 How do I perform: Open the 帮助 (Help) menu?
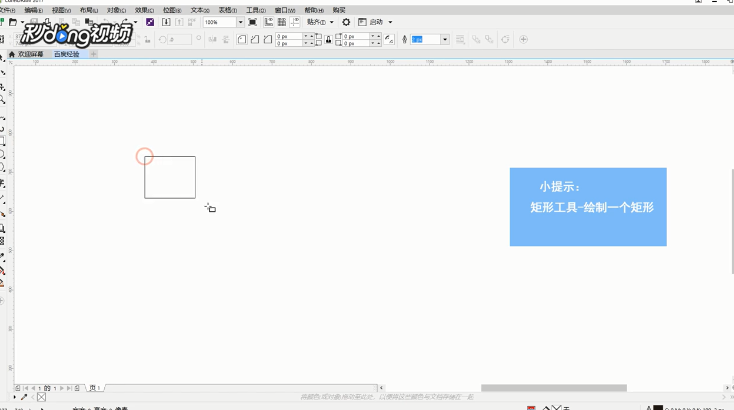pos(314,10)
